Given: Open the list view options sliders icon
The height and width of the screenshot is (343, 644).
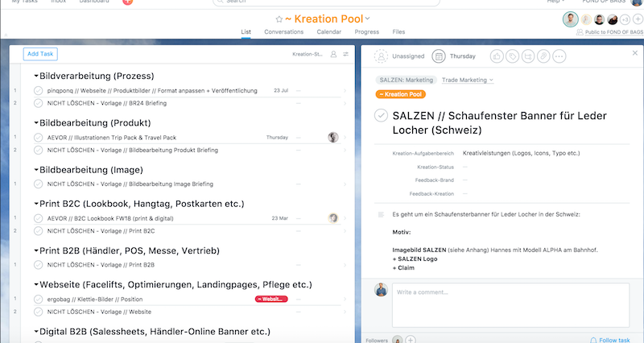Looking at the screenshot, I should (x=346, y=54).
